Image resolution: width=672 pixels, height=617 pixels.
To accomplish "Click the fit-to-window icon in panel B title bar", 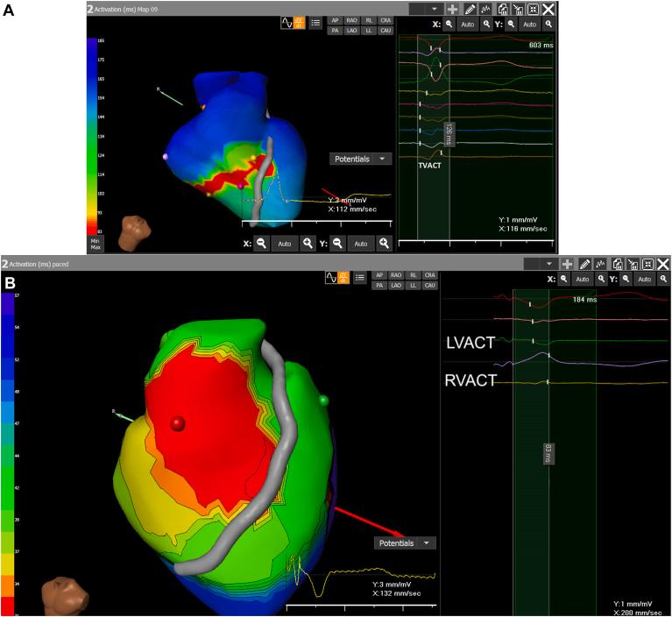I will pos(649,263).
